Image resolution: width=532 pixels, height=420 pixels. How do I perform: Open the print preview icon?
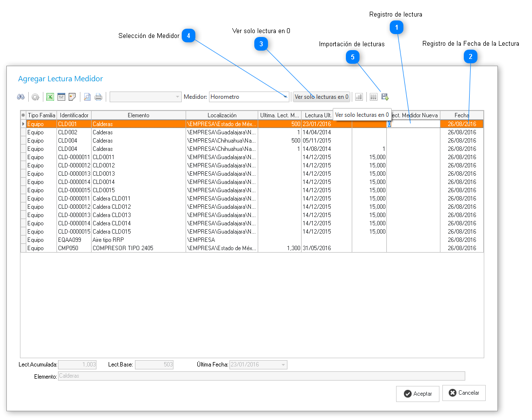[87, 97]
